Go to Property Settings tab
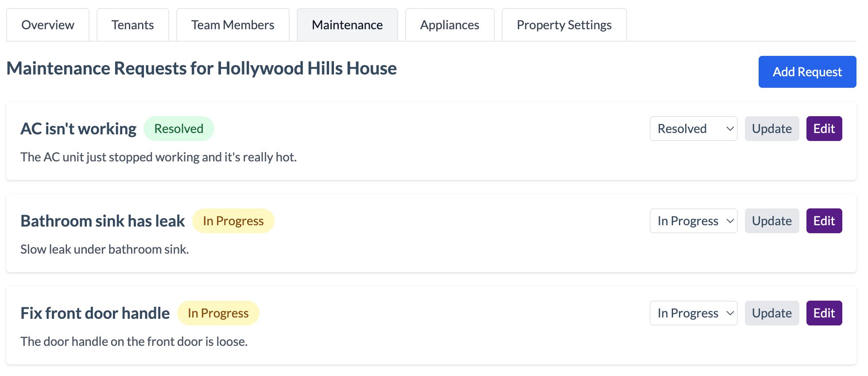This screenshot has height=376, width=868. pyautogui.click(x=563, y=25)
